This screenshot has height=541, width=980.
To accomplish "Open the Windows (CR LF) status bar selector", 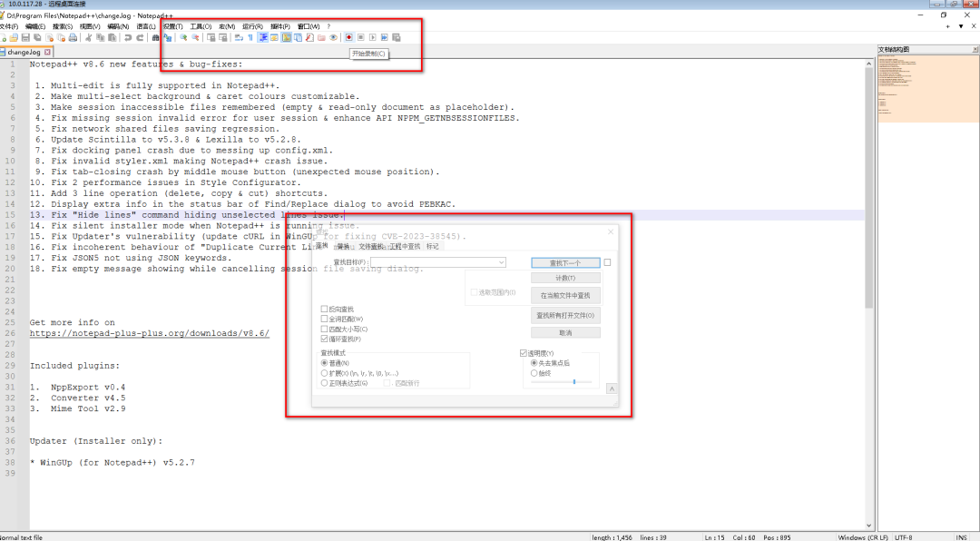I will (x=863, y=537).
